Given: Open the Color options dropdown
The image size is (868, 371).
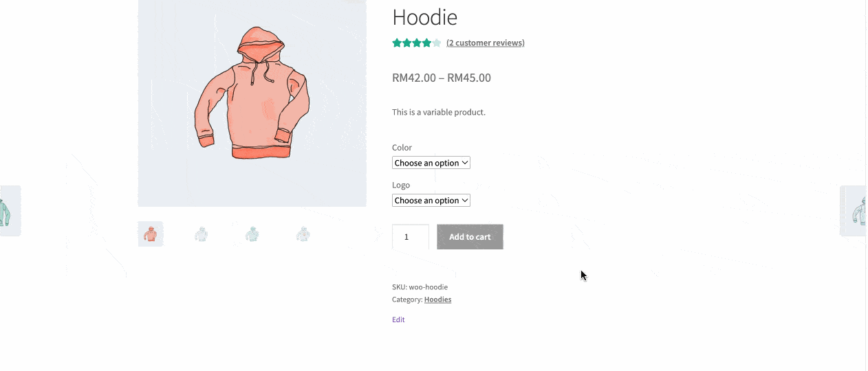Looking at the screenshot, I should pos(431,163).
